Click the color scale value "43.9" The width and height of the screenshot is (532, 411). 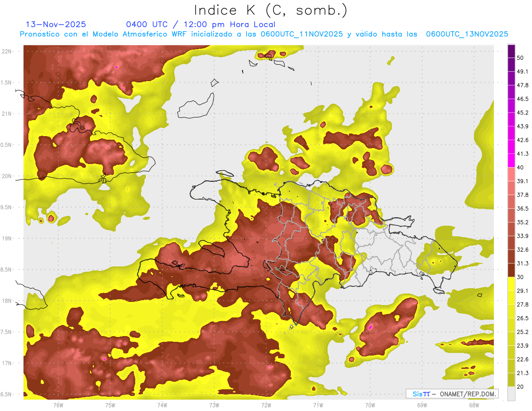[523, 126]
